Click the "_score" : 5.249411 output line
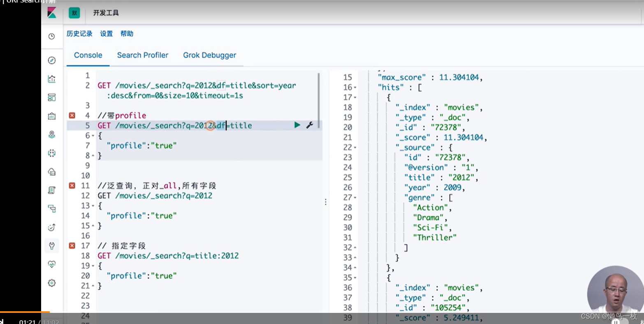Image resolution: width=644 pixels, height=324 pixels. [438, 317]
